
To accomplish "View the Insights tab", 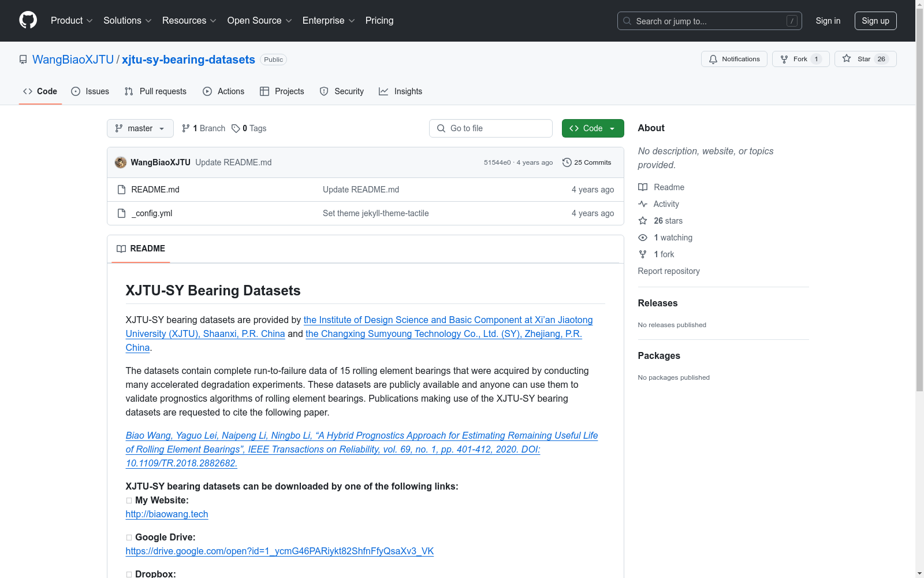I will (401, 91).
